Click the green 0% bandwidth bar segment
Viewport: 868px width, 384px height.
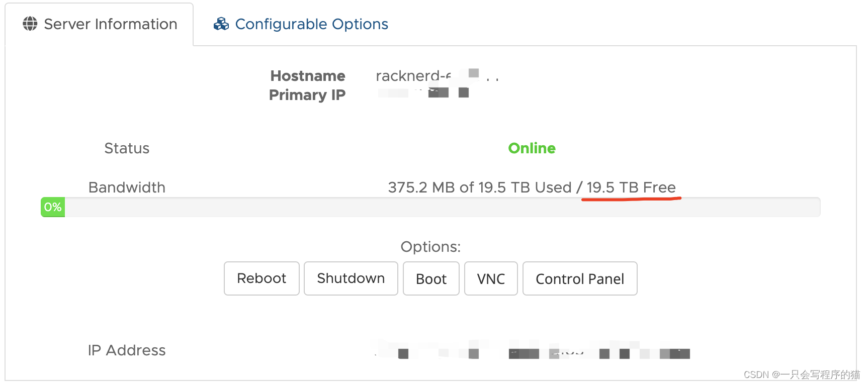pos(53,207)
